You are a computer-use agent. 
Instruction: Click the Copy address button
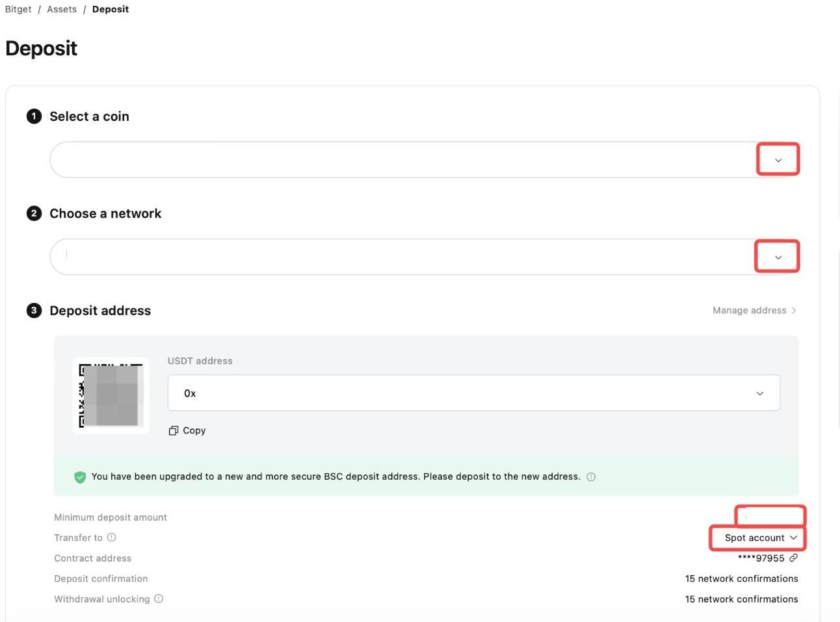[187, 430]
